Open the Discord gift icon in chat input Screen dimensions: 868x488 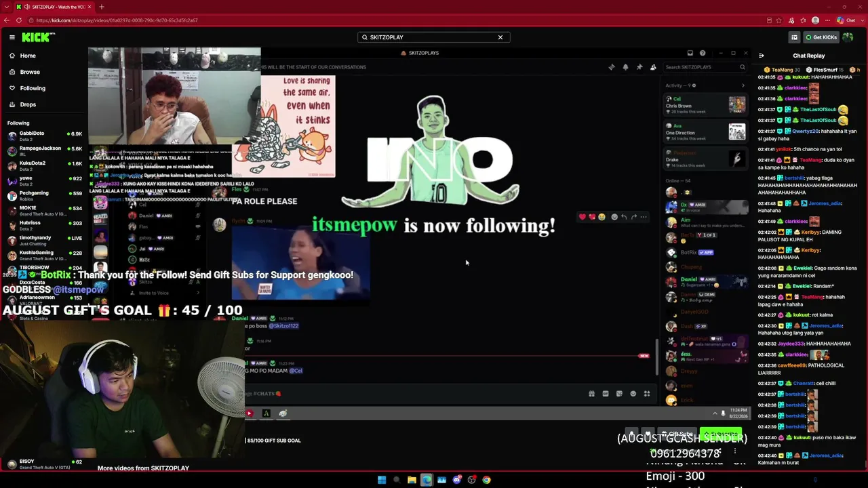[591, 394]
